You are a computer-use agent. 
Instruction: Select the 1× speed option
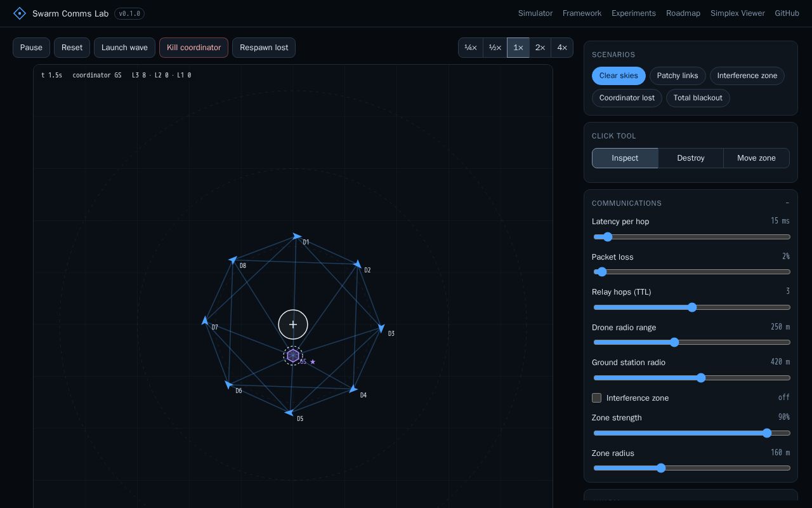(518, 48)
